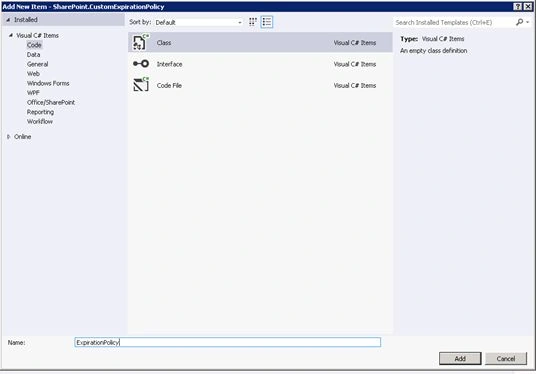Click the 'An empty class definition' description
The height and width of the screenshot is (374, 536).
433,51
